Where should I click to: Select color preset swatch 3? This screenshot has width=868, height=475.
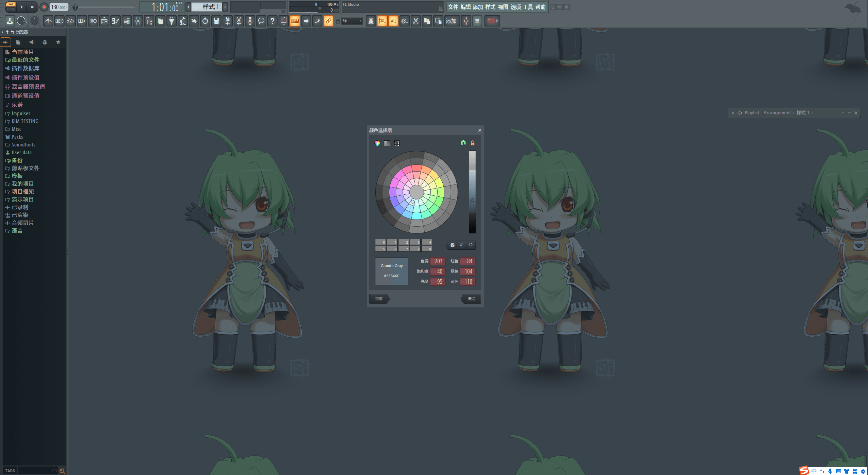(x=415, y=242)
